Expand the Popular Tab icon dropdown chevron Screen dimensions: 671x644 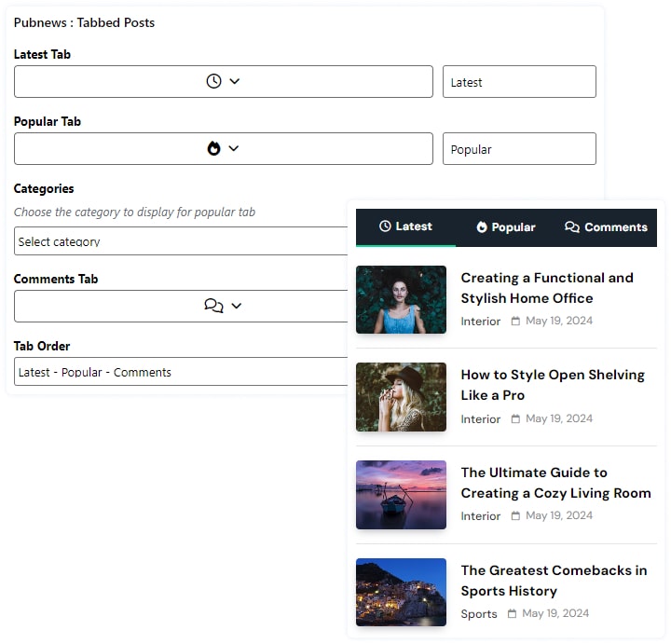tap(234, 148)
